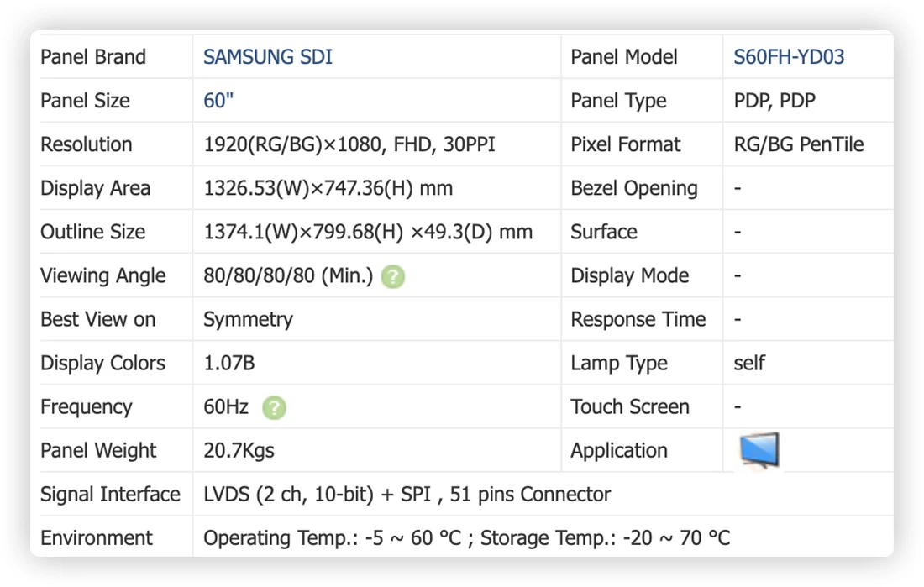Select the Display Colors label
The height and width of the screenshot is (587, 924).
[x=103, y=364]
